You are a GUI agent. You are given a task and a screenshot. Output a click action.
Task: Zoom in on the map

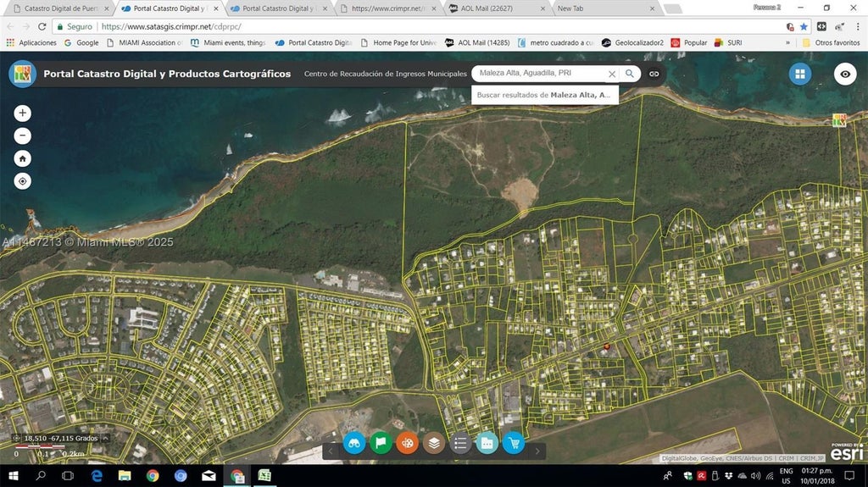coord(22,113)
